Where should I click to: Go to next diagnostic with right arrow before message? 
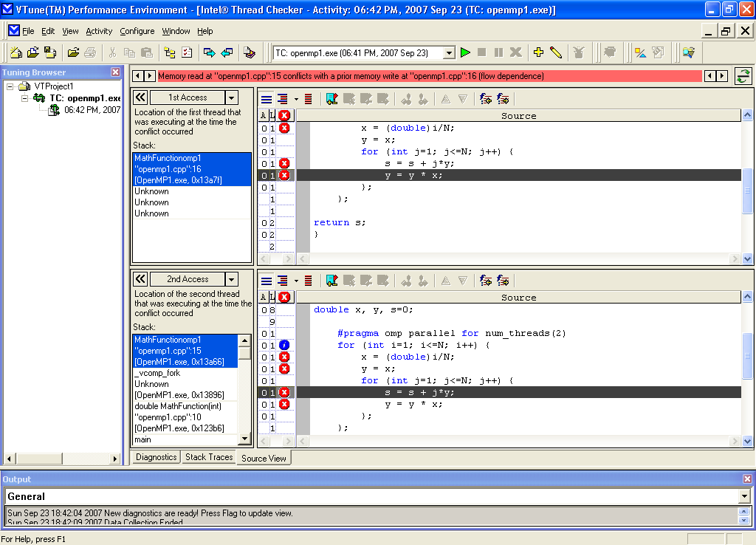pyautogui.click(x=149, y=76)
